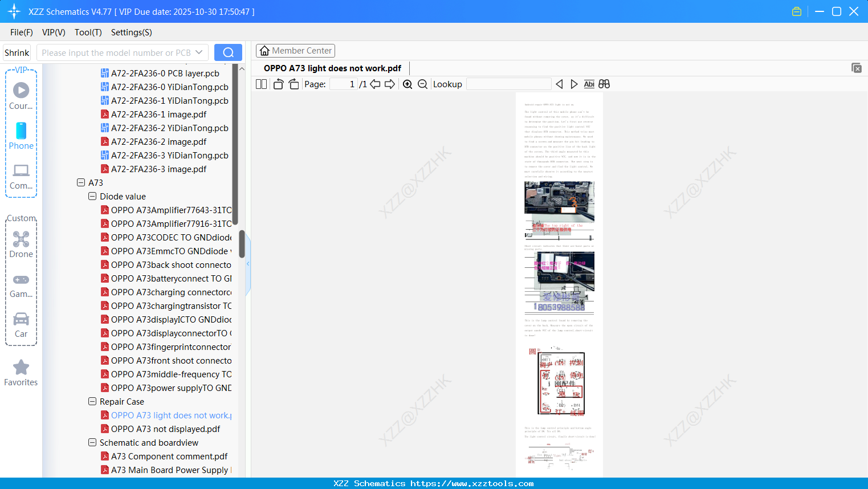Open OPPO A73CODEC TO GND diode file
868x489 pixels.
(166, 237)
